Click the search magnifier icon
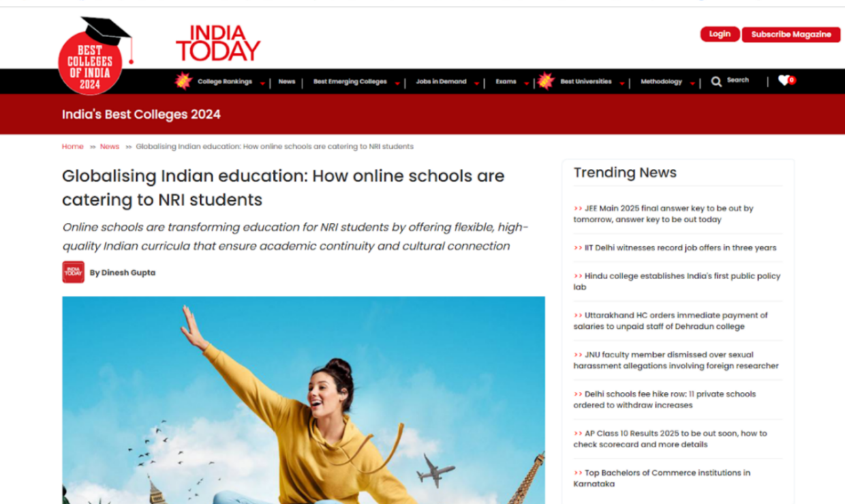845x504 pixels. click(x=716, y=82)
